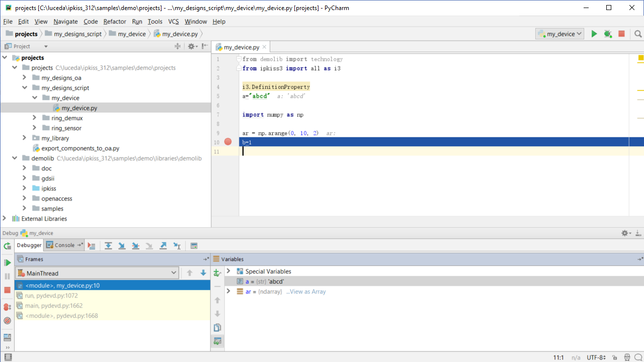Click the Step Into debugger icon
The width and height of the screenshot is (644, 362).
click(x=122, y=246)
